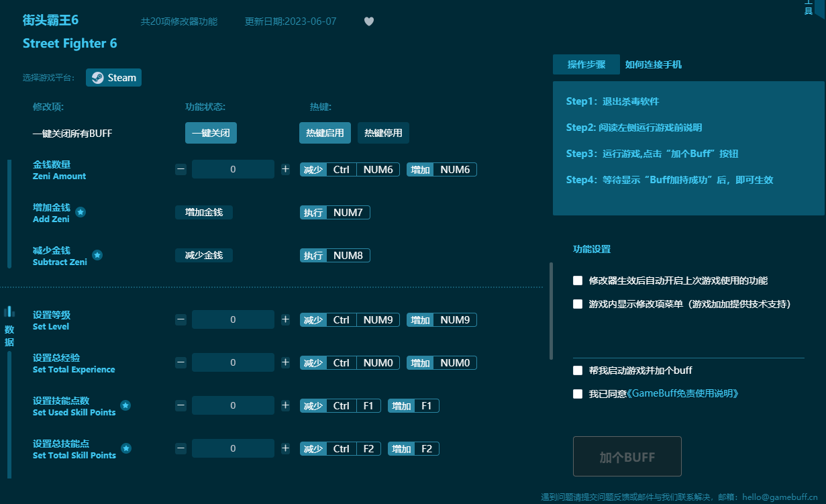Click the 加个BUFF button

point(627,457)
